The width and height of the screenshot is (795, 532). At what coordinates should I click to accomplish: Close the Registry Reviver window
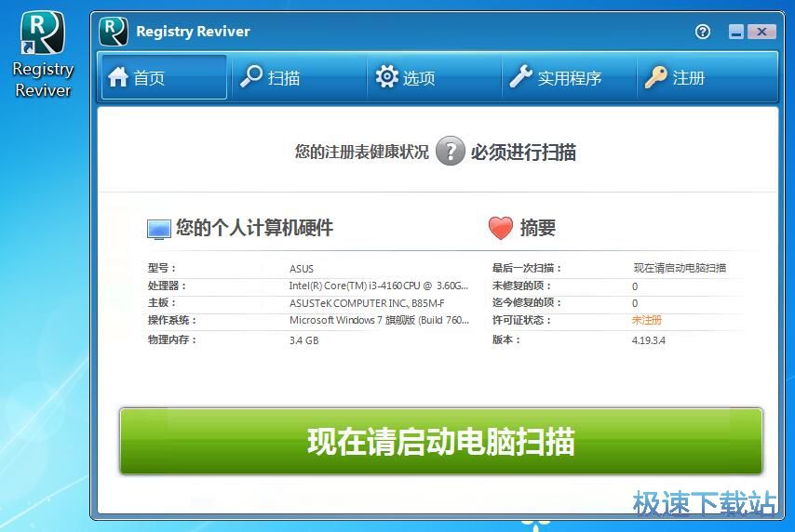point(761,32)
